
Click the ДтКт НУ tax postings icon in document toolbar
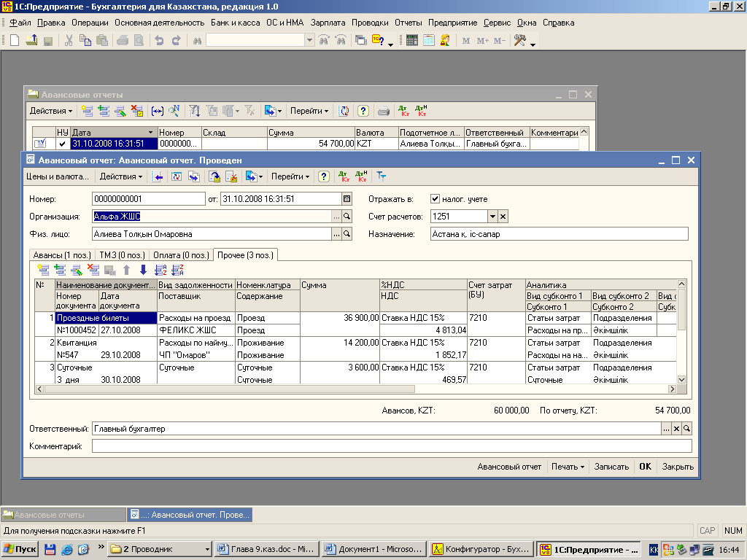coord(362,176)
